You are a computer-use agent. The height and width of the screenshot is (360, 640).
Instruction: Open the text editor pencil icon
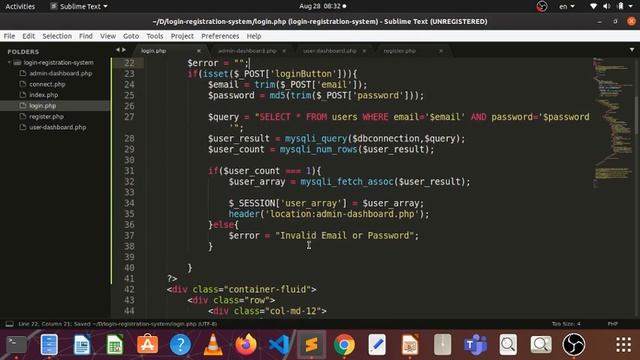click(377, 345)
